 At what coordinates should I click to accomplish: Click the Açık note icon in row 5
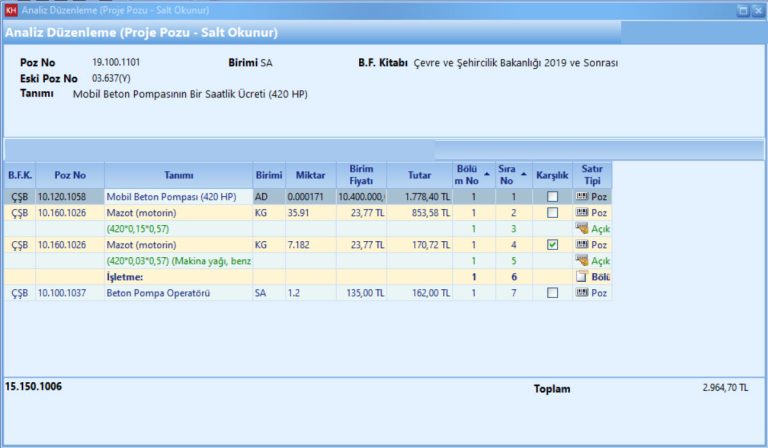click(581, 261)
